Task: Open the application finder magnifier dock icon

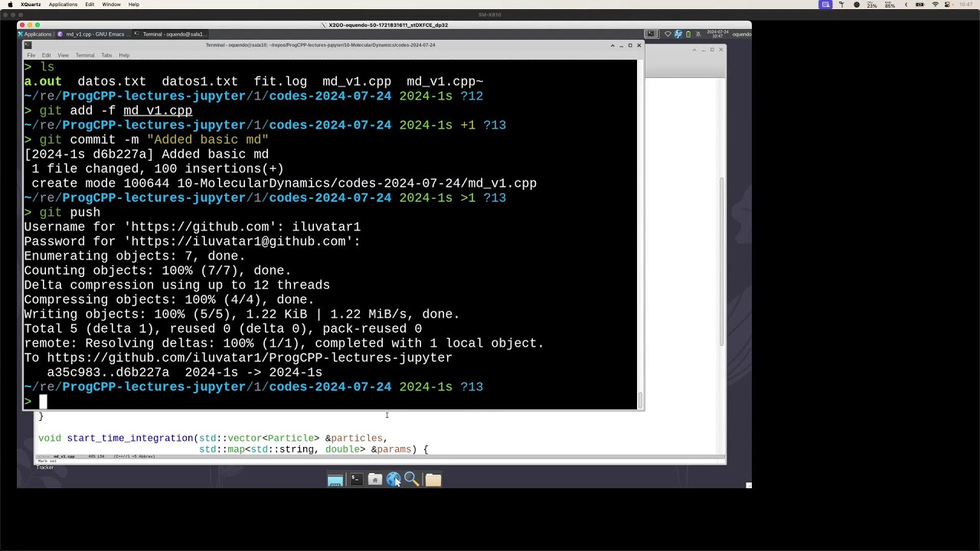Action: pyautogui.click(x=412, y=479)
